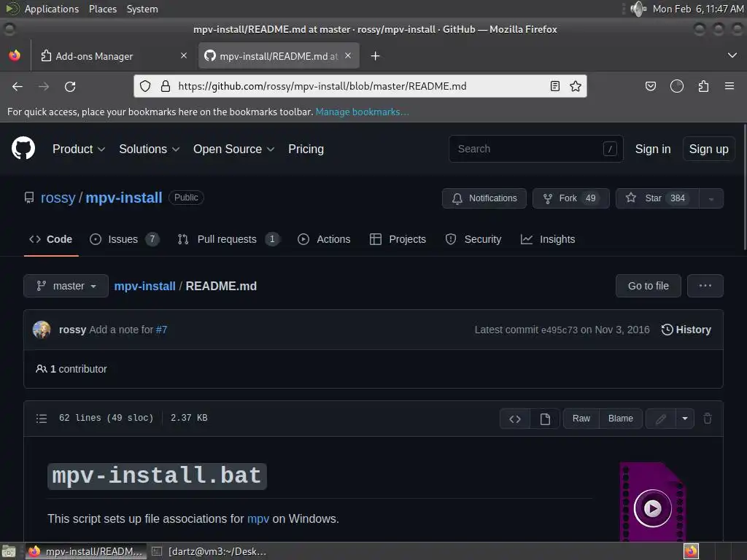The height and width of the screenshot is (560, 747).
Task: Fork the repository
Action: click(x=570, y=198)
